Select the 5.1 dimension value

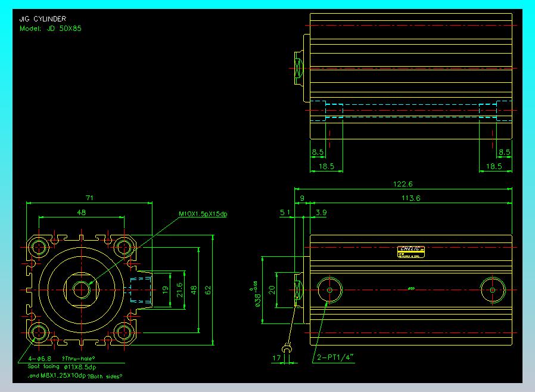(x=285, y=212)
